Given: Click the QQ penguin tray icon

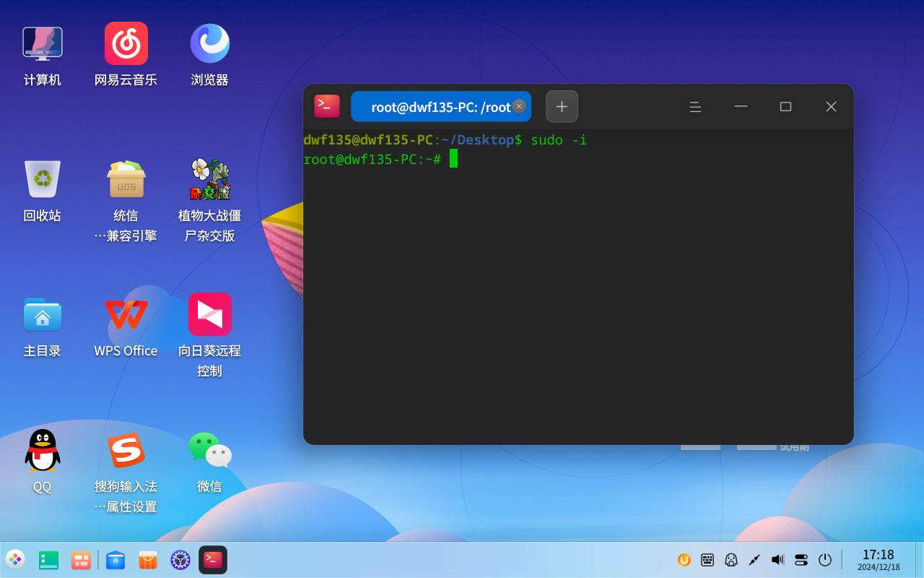Looking at the screenshot, I should 731,559.
